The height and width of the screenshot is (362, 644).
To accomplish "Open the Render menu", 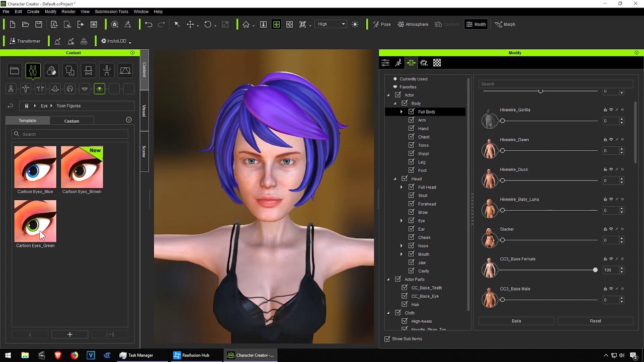I will [x=68, y=12].
